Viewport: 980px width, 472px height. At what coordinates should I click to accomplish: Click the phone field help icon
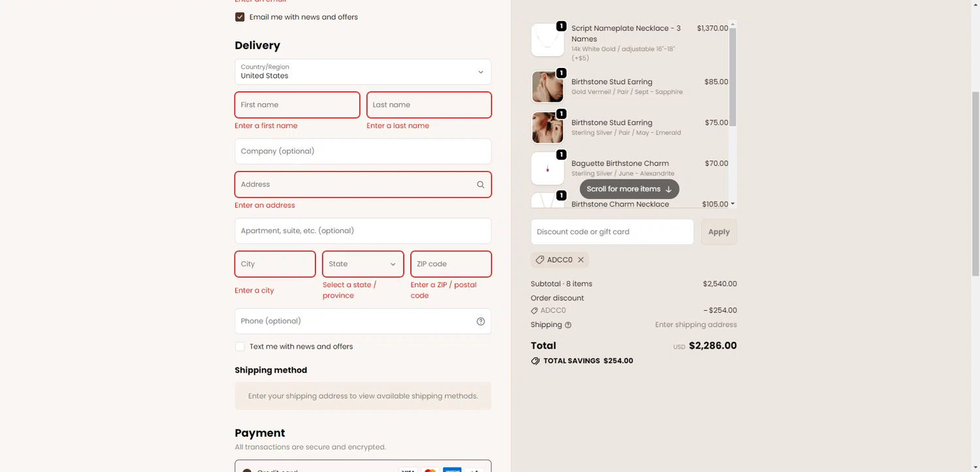click(481, 321)
